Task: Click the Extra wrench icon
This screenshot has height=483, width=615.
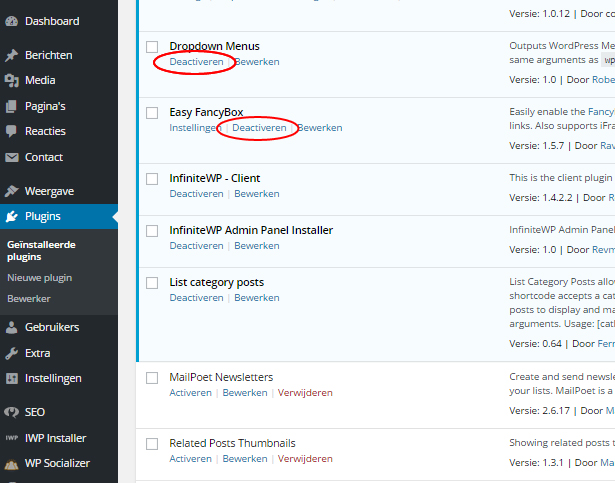Action: (x=12, y=353)
